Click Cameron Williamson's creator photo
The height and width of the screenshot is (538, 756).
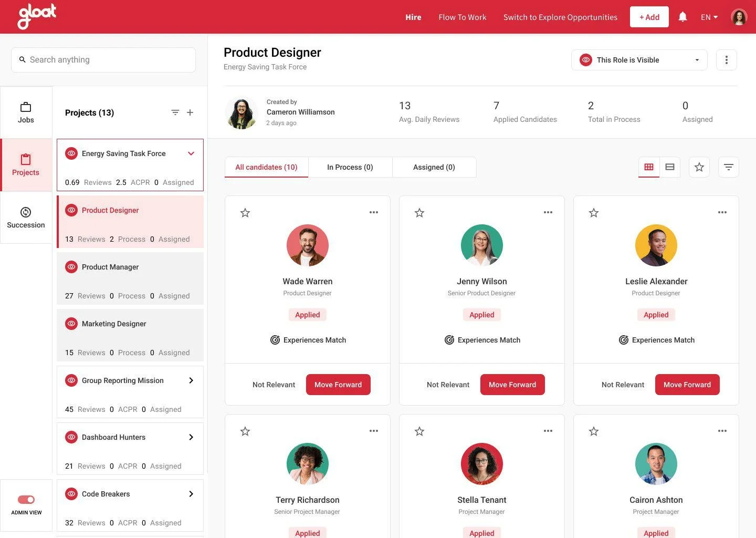(241, 112)
